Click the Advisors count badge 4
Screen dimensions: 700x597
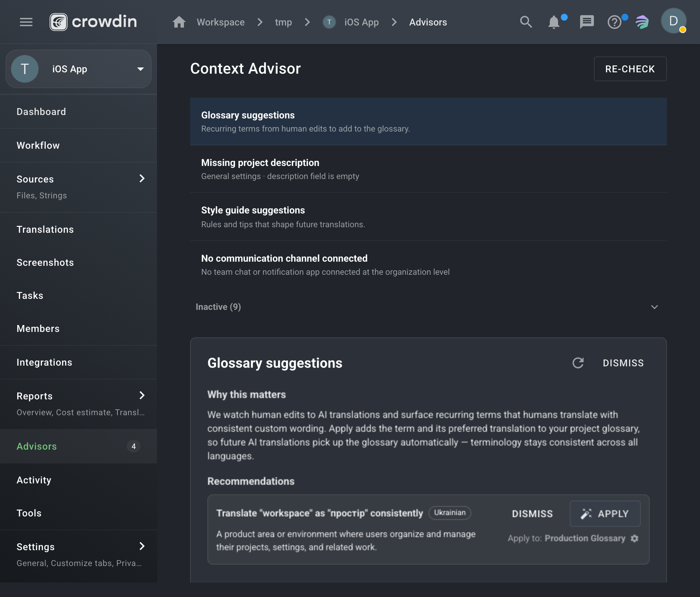pos(134,446)
